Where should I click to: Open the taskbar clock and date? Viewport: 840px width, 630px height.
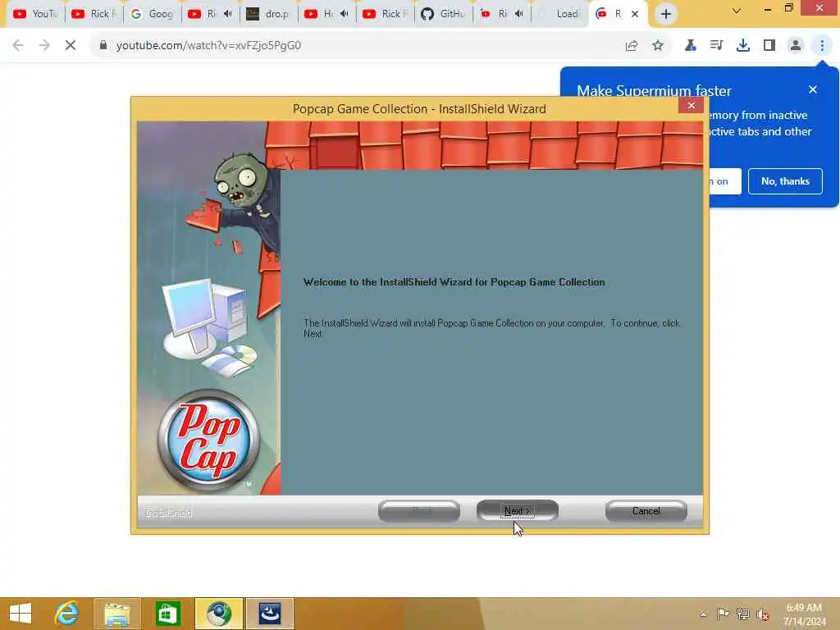tap(804, 614)
